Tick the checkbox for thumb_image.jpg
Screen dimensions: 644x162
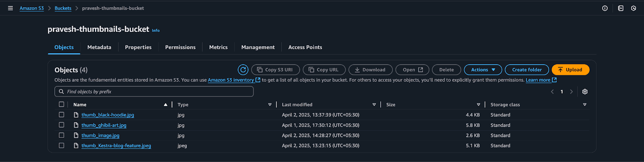click(62, 135)
